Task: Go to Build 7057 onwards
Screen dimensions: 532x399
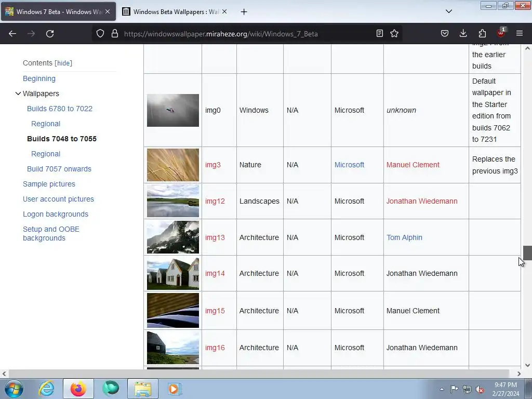Action: 59,169
